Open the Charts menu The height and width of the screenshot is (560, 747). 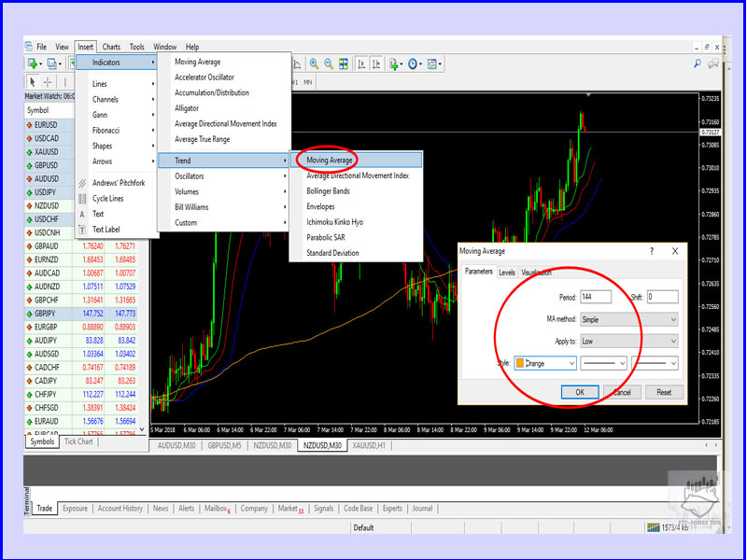(111, 48)
